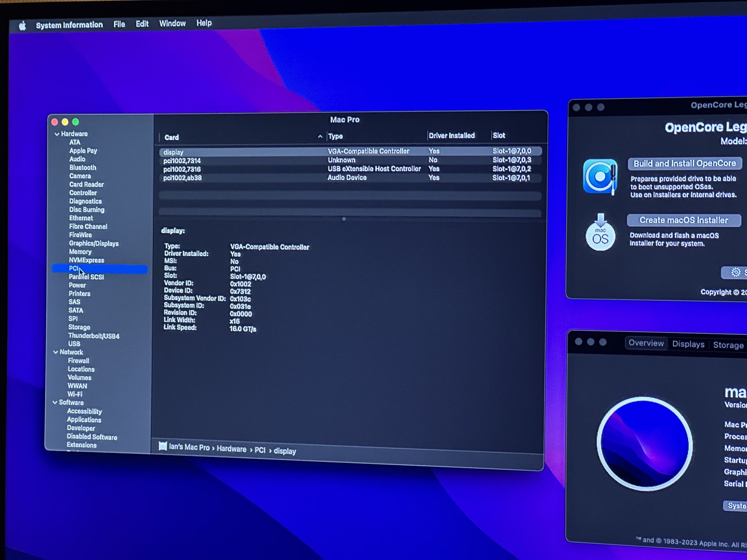Open the File menu

[x=119, y=24]
